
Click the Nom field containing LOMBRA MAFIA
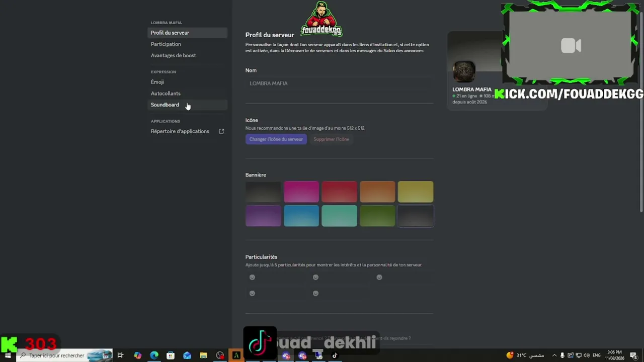(x=339, y=83)
